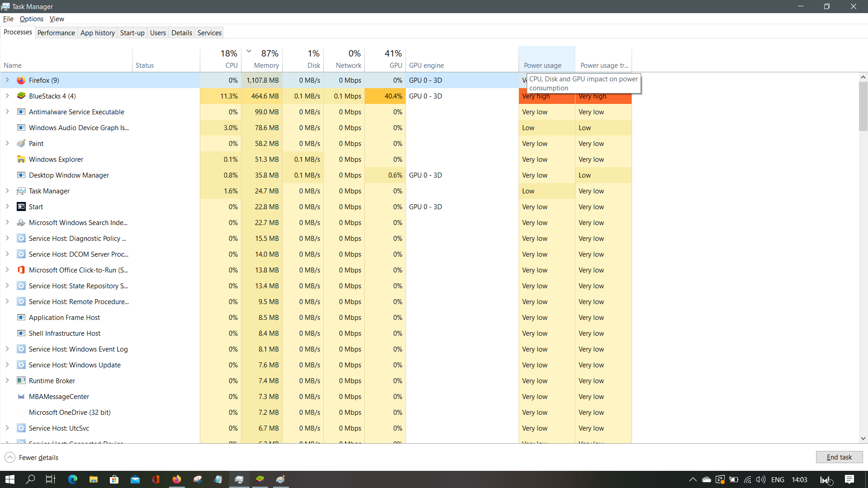Click the Fewer details link
Screen dimensions: 868x488
[31, 457]
